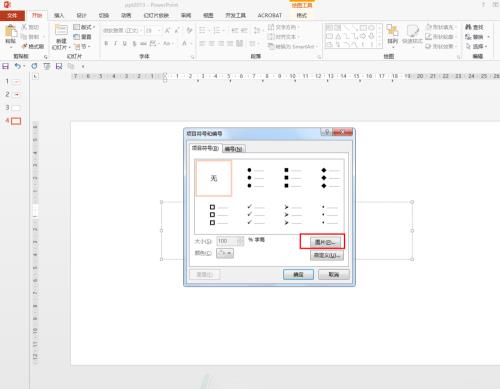Click the Reset slide icon

click(77, 37)
